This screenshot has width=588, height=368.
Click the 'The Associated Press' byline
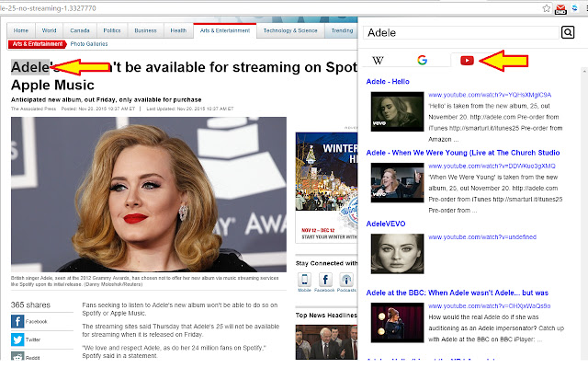33,109
